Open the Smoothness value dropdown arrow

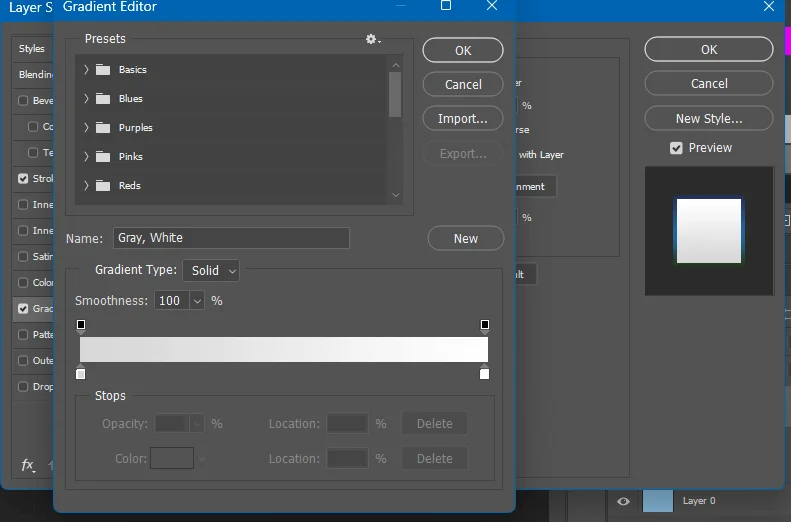pyautogui.click(x=197, y=301)
